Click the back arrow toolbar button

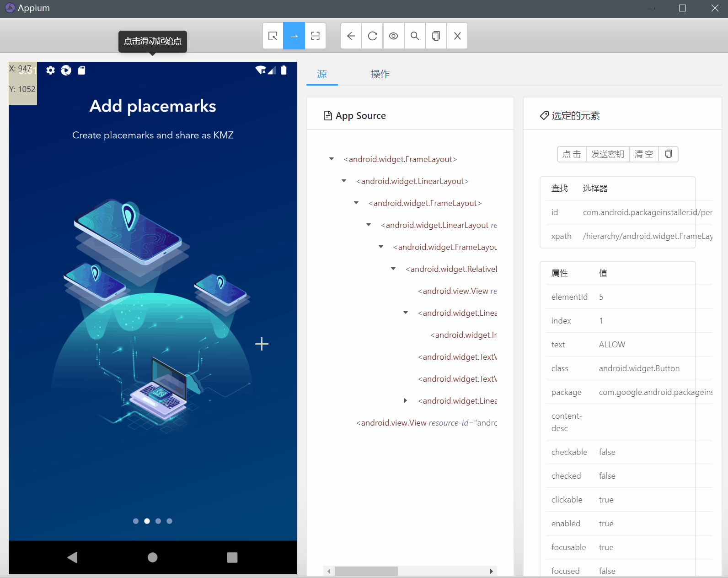[351, 36]
